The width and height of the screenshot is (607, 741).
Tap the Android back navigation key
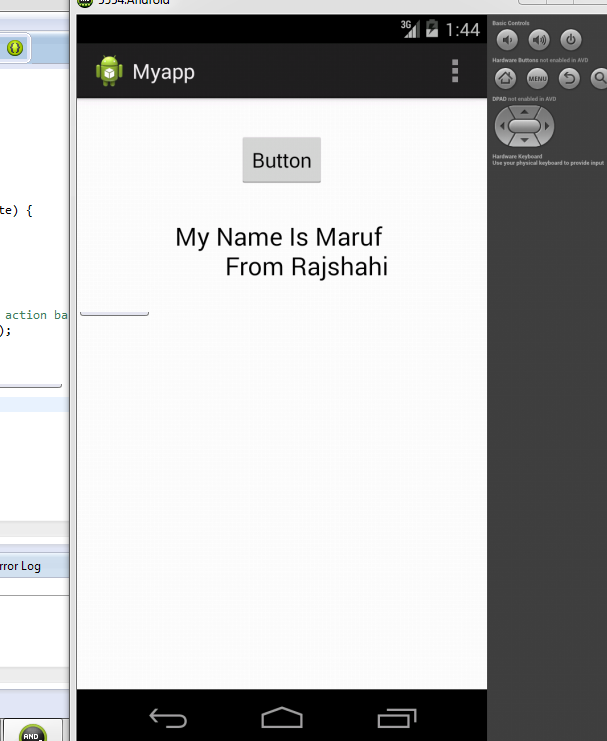click(168, 718)
